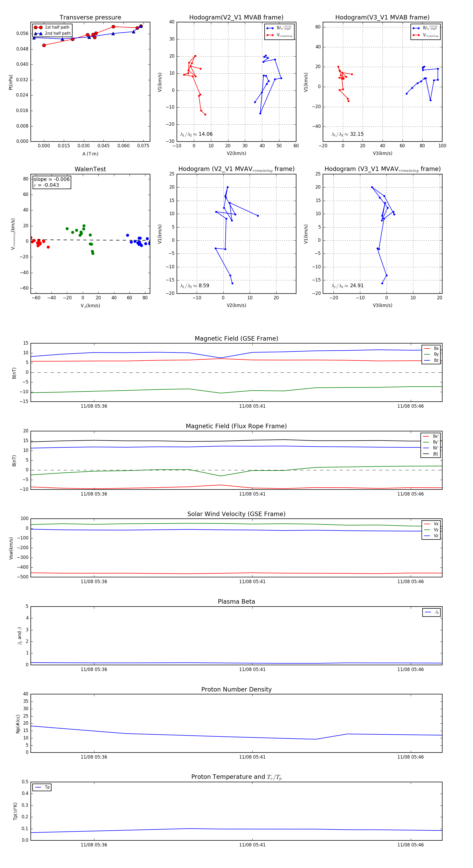Screen dimensions: 473x868
Task: Click the 'r = -0.043' annotation
Action: 47,185
